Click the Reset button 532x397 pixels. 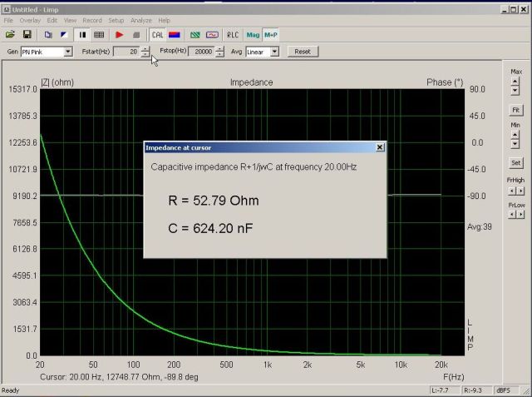pos(303,52)
